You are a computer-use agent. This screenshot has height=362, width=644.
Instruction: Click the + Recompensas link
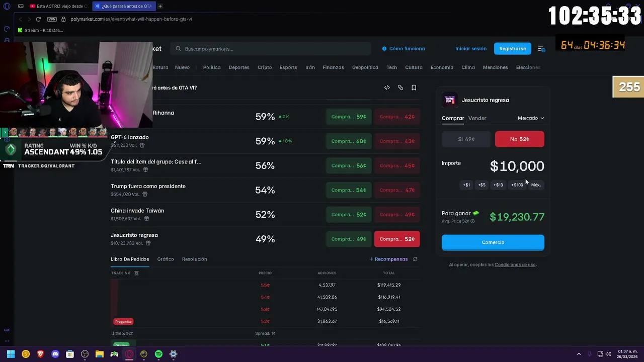(388, 259)
